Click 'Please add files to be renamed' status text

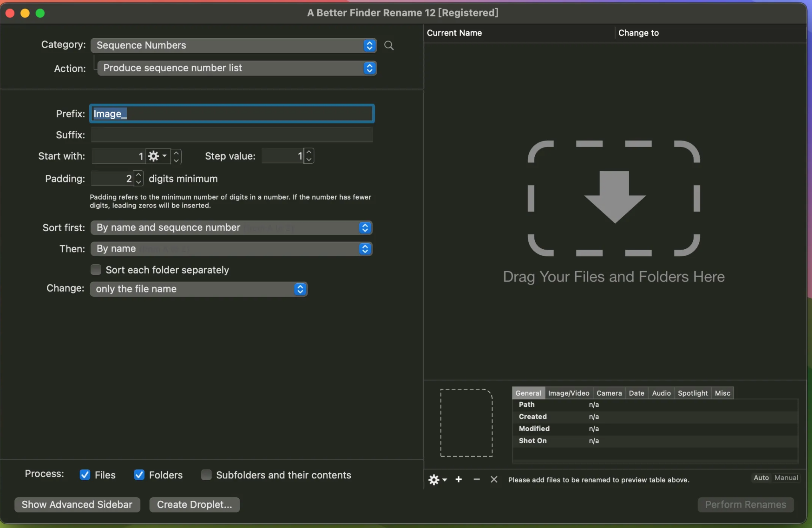click(598, 480)
